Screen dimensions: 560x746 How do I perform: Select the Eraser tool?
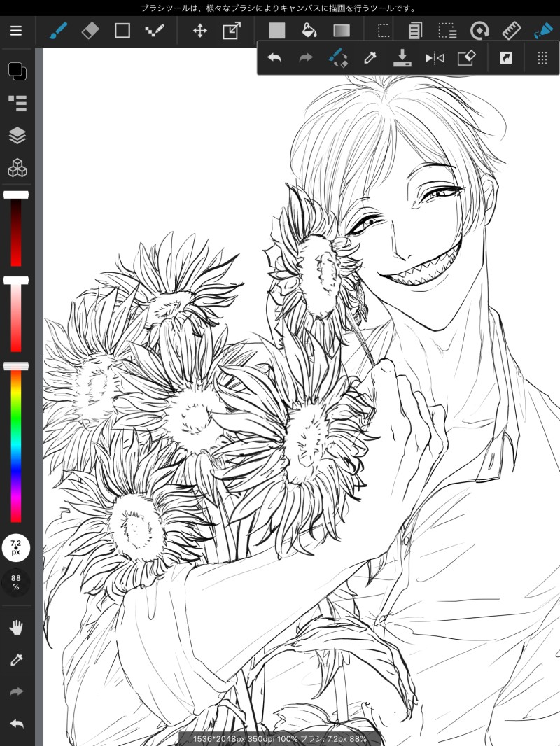pos(90,31)
